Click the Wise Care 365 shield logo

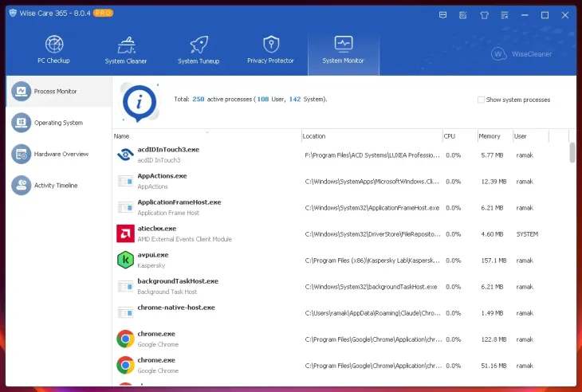click(x=13, y=13)
